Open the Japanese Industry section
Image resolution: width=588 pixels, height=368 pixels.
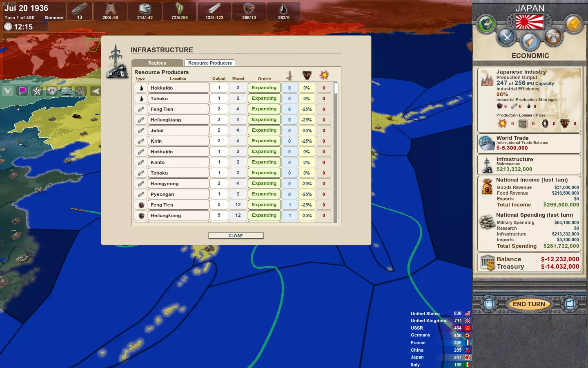tap(529, 100)
